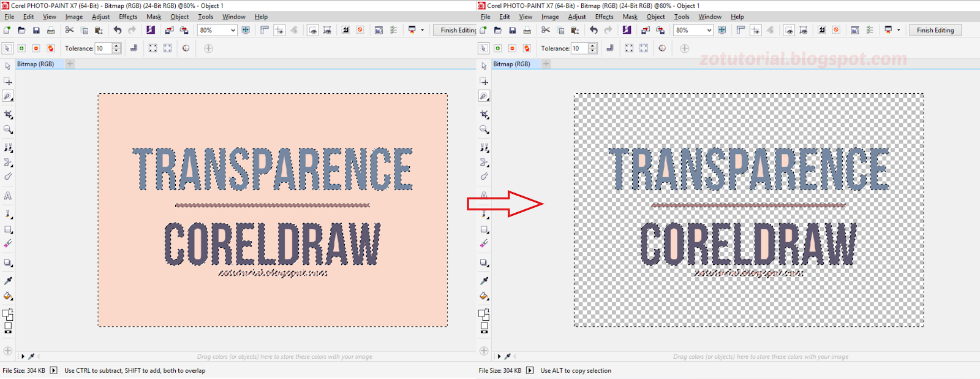Add new document tab in right window
This screenshot has width=980, height=379.
coord(546,64)
